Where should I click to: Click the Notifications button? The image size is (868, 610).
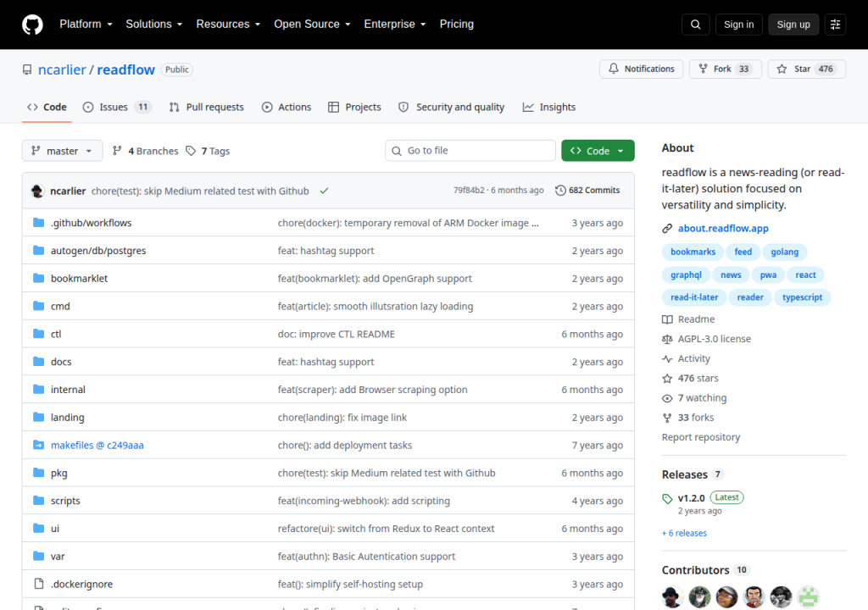tap(641, 69)
